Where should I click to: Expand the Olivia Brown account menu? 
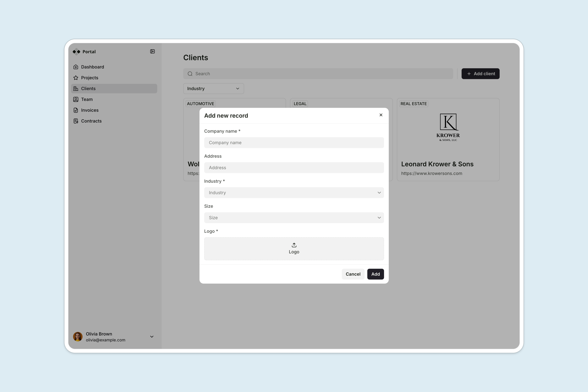(151, 337)
